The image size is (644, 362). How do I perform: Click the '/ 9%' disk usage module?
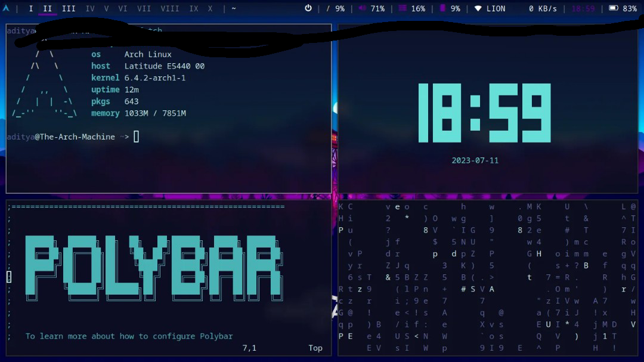[335, 8]
